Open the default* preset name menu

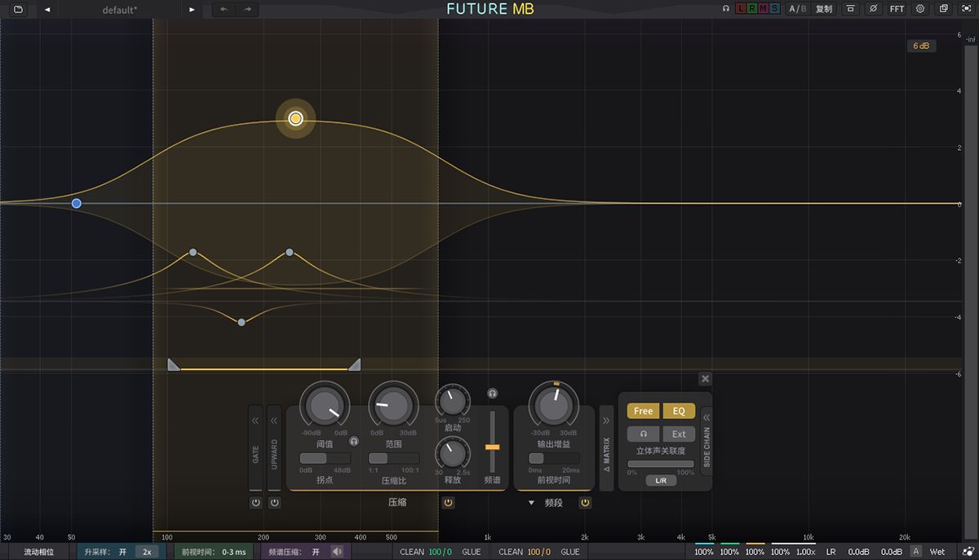point(120,10)
